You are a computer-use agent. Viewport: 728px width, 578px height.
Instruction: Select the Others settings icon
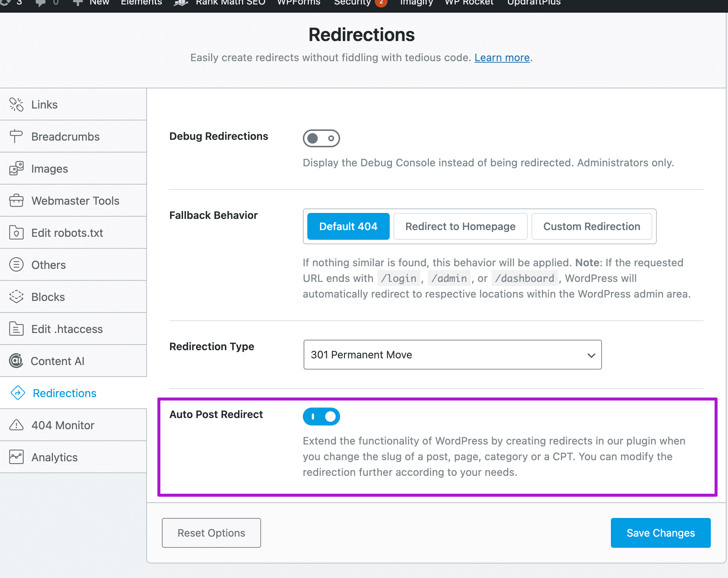coord(16,264)
